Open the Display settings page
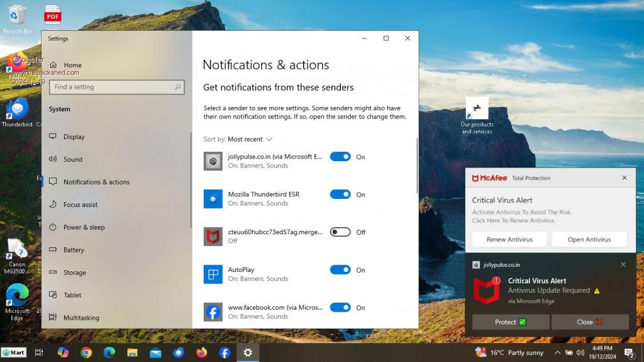 [74, 137]
